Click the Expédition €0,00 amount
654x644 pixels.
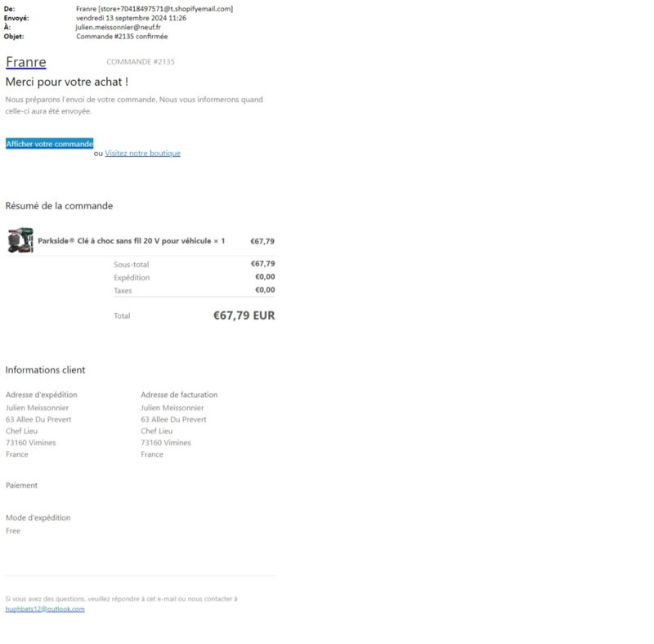(265, 276)
